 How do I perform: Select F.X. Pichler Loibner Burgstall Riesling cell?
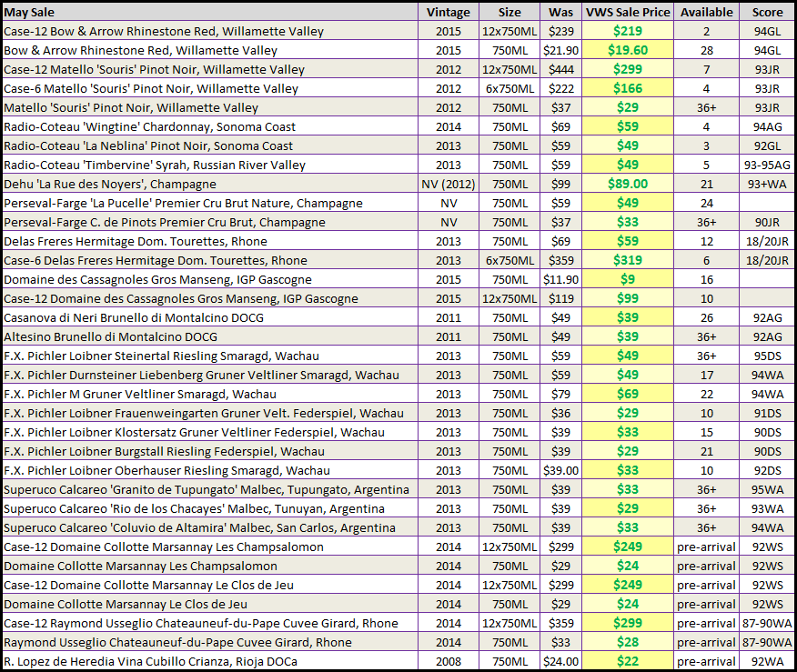click(x=210, y=452)
